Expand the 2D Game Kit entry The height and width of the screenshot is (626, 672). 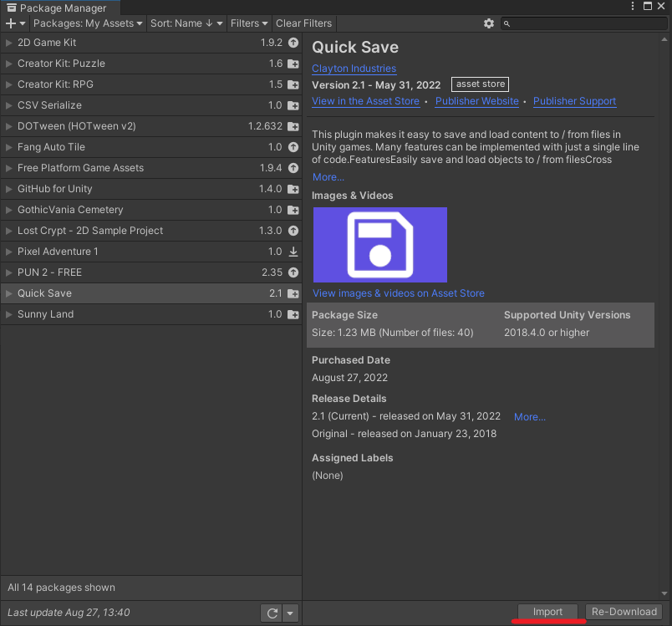tap(8, 43)
